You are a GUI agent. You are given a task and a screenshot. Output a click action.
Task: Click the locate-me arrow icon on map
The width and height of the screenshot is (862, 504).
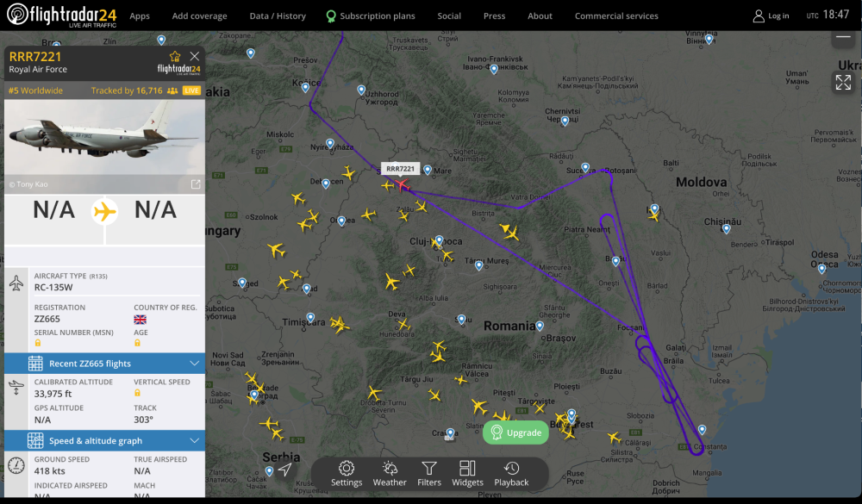pos(284,469)
